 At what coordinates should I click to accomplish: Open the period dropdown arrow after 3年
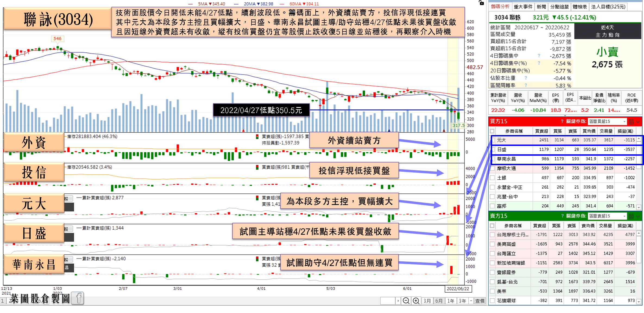pyautogui.click(x=471, y=301)
